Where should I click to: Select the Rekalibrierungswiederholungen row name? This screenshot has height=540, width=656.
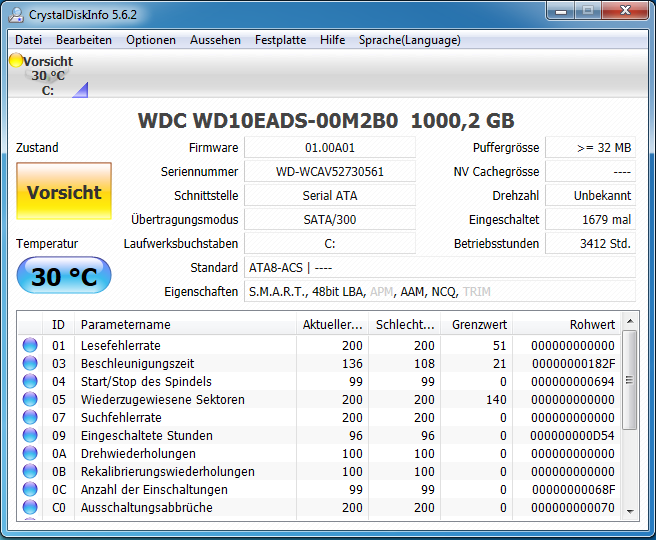pyautogui.click(x=167, y=471)
